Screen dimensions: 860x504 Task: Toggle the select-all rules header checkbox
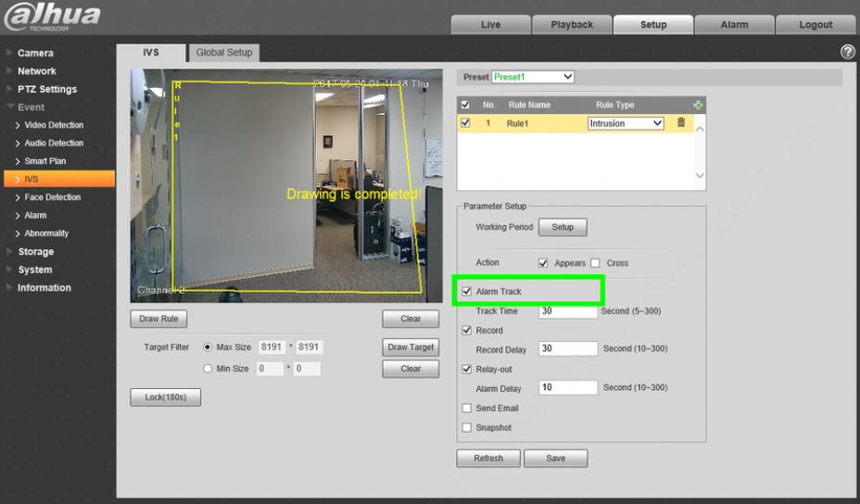[x=465, y=105]
